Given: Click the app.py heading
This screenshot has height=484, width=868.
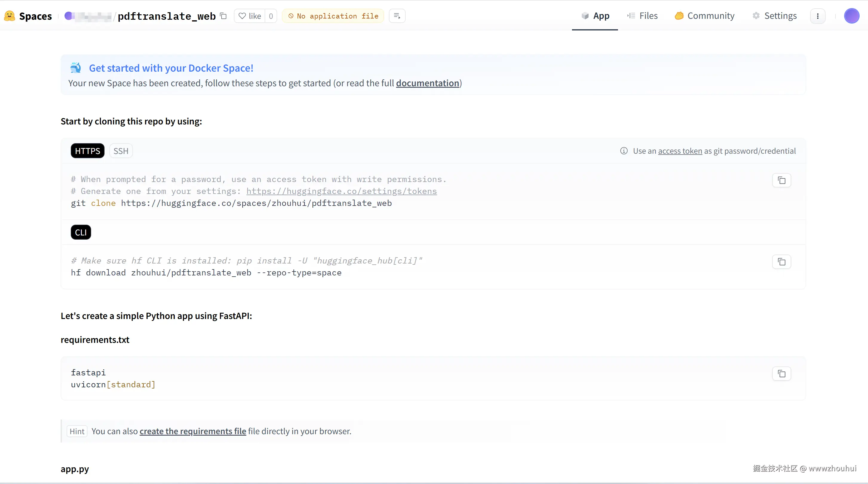Looking at the screenshot, I should 75,469.
